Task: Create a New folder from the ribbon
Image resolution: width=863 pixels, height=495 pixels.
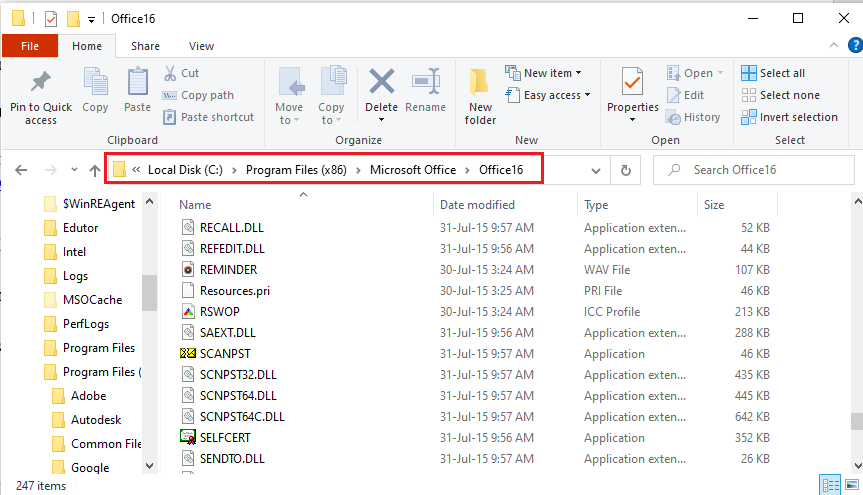Action: tap(480, 96)
